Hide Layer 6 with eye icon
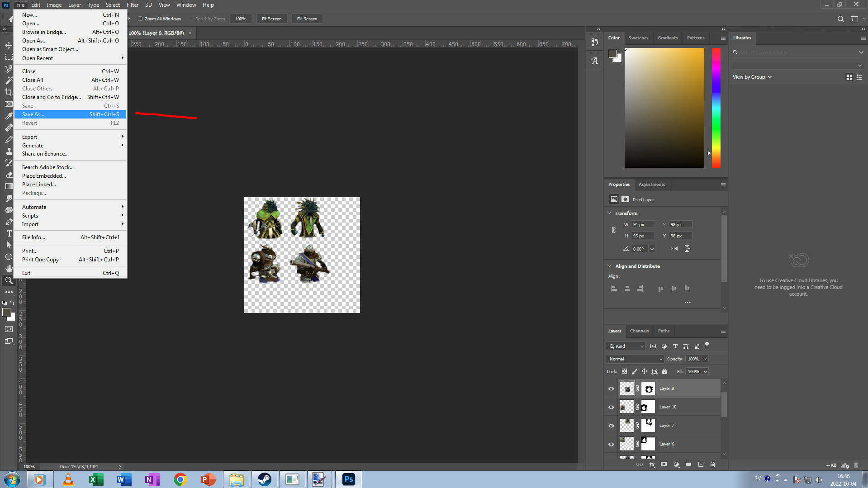This screenshot has height=488, width=868. point(611,444)
